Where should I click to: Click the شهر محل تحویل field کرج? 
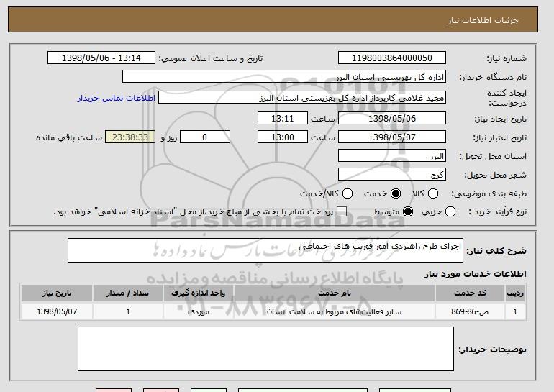[x=392, y=175]
